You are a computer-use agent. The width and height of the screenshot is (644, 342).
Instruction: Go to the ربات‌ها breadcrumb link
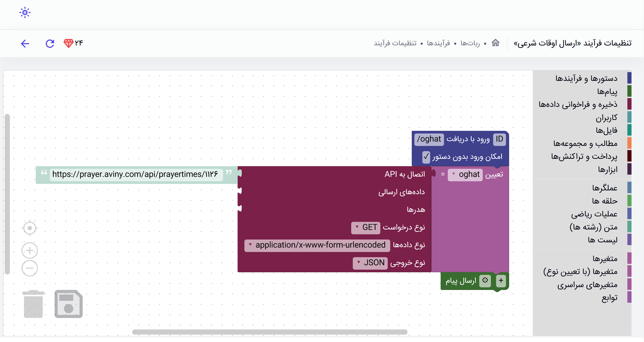(470, 43)
